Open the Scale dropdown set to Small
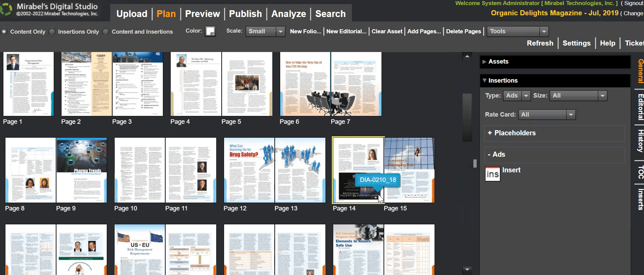This screenshot has width=644, height=275. pyautogui.click(x=265, y=31)
